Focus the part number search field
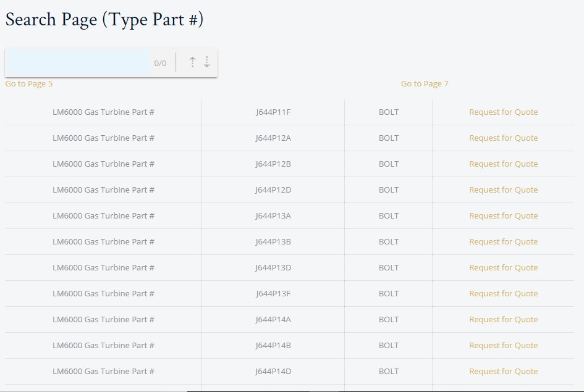This screenshot has height=392, width=584. tap(78, 62)
